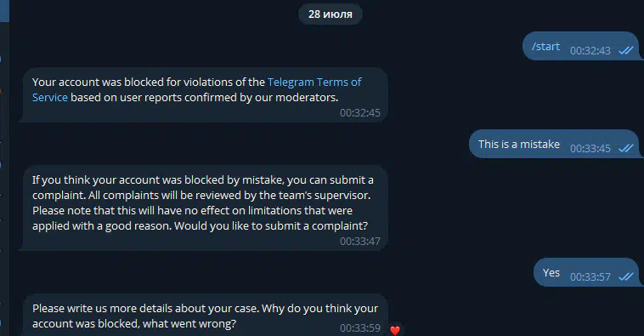Click the "This is a mistake" message bubble
The image size is (644, 336).
(x=555, y=144)
